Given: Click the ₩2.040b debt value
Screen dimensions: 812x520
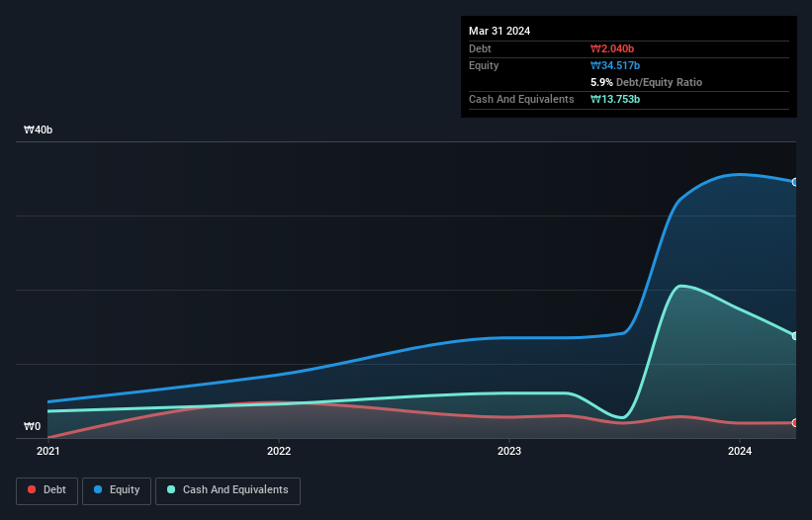Looking at the screenshot, I should [612, 48].
